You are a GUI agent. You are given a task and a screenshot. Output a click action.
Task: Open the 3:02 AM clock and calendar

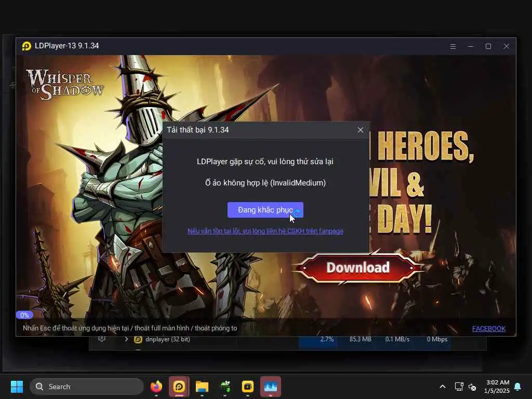[x=497, y=387]
